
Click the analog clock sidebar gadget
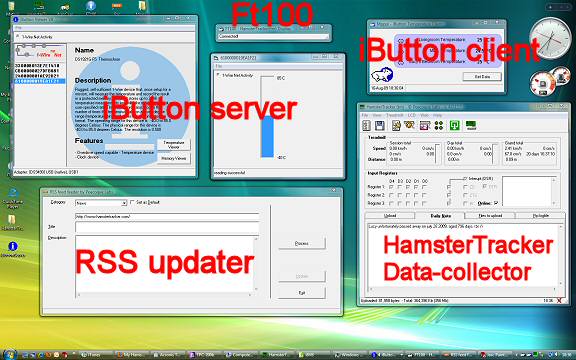[x=550, y=39]
